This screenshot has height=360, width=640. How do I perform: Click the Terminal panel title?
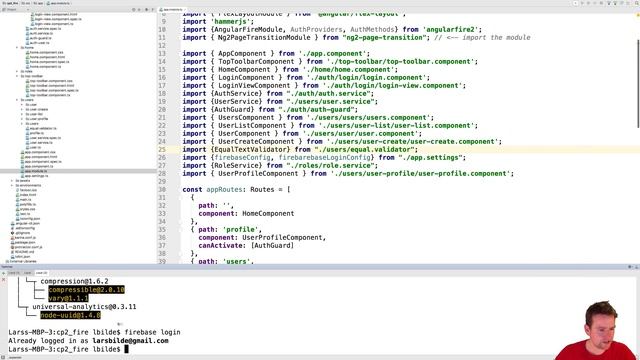pos(7,267)
